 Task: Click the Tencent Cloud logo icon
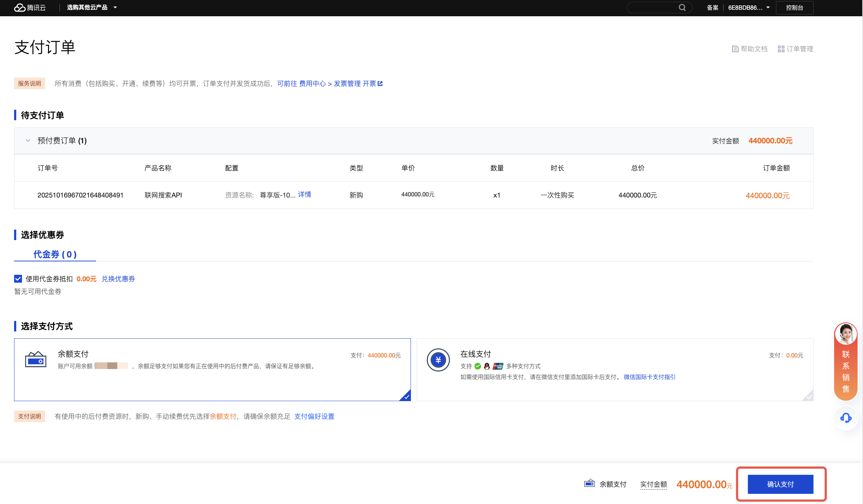click(x=19, y=8)
